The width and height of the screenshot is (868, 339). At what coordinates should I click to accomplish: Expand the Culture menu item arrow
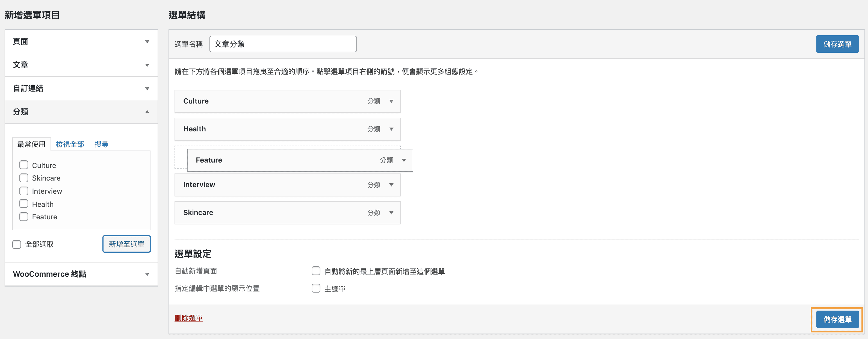[x=391, y=101]
